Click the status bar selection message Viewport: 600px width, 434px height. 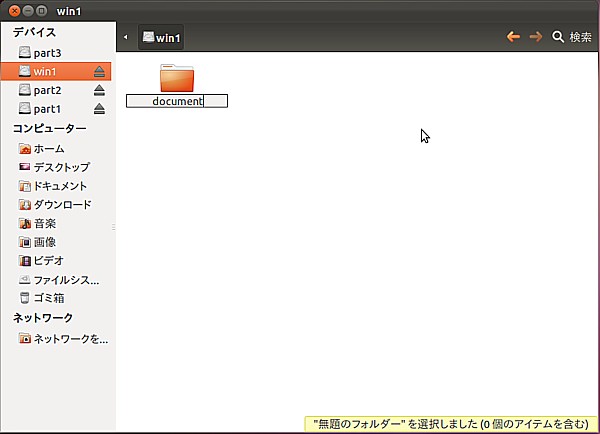pos(451,424)
